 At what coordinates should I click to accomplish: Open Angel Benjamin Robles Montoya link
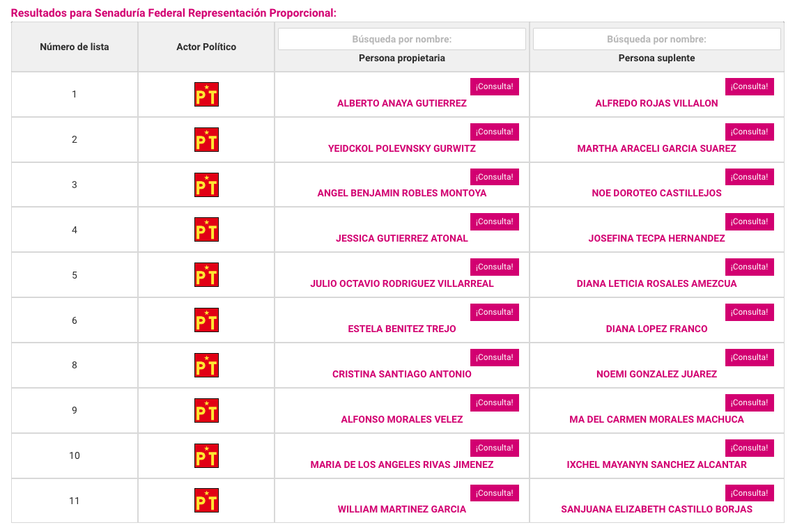[x=401, y=193]
